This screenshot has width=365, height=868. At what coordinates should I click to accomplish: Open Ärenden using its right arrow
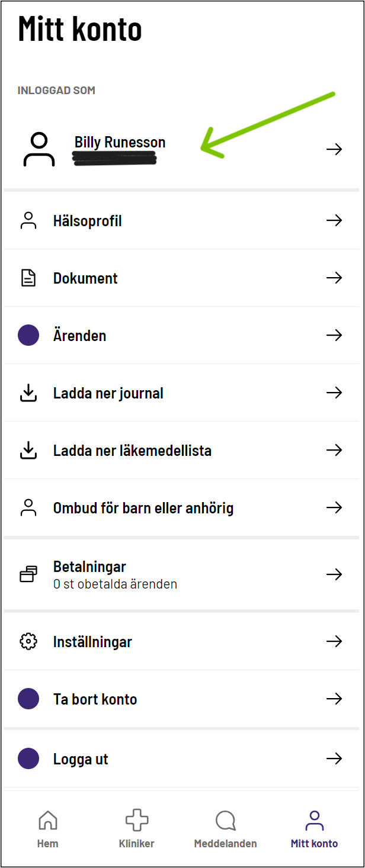pos(335,335)
